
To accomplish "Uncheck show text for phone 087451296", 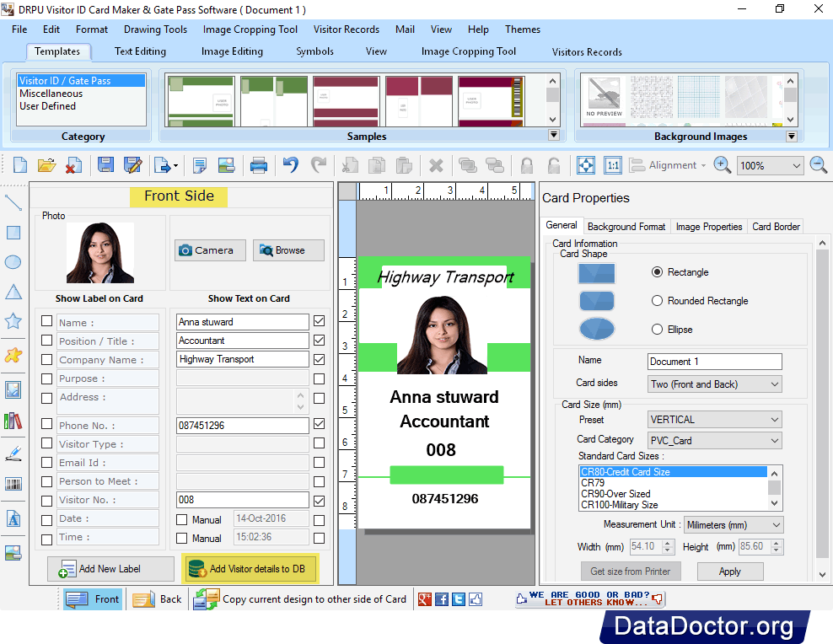I will pyautogui.click(x=319, y=424).
